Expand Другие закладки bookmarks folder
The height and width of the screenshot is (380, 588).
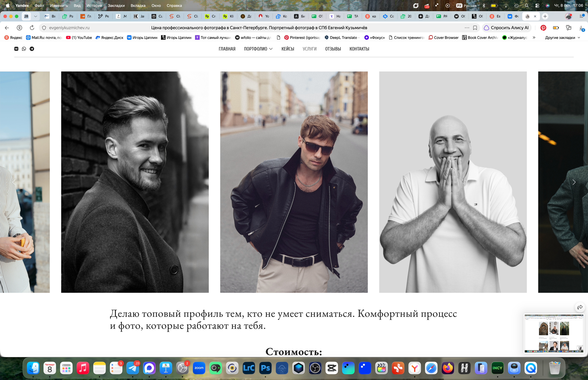click(562, 37)
